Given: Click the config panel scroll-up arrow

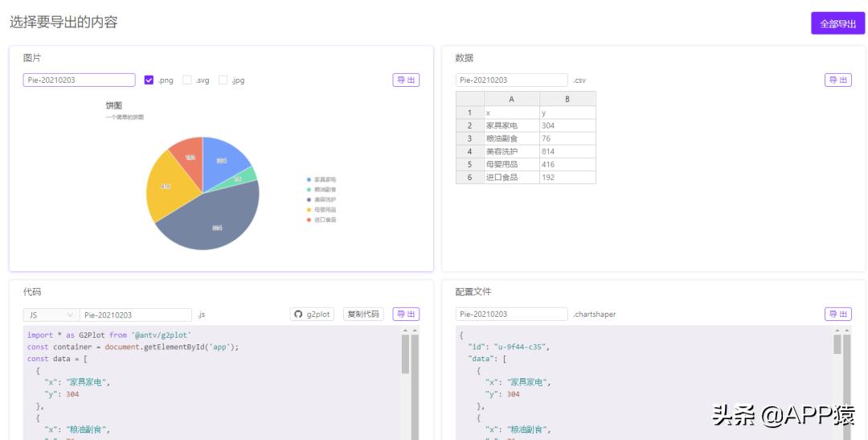Looking at the screenshot, I should click(x=837, y=331).
